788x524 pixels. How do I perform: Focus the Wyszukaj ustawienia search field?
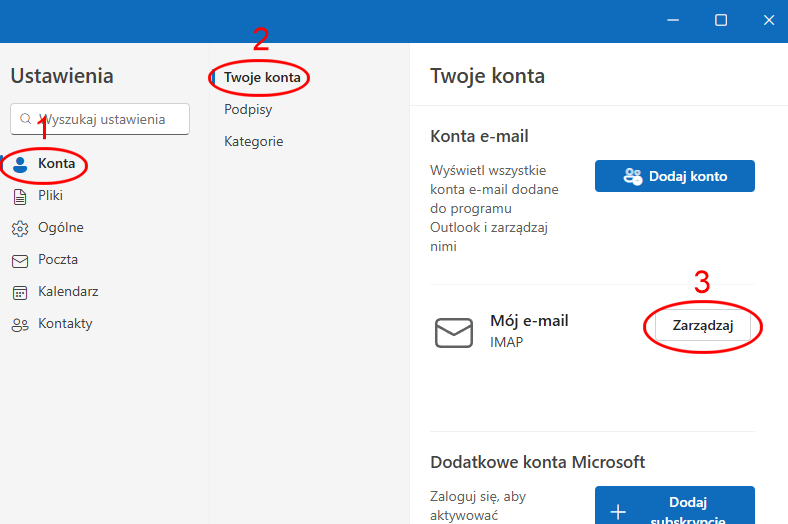click(100, 119)
